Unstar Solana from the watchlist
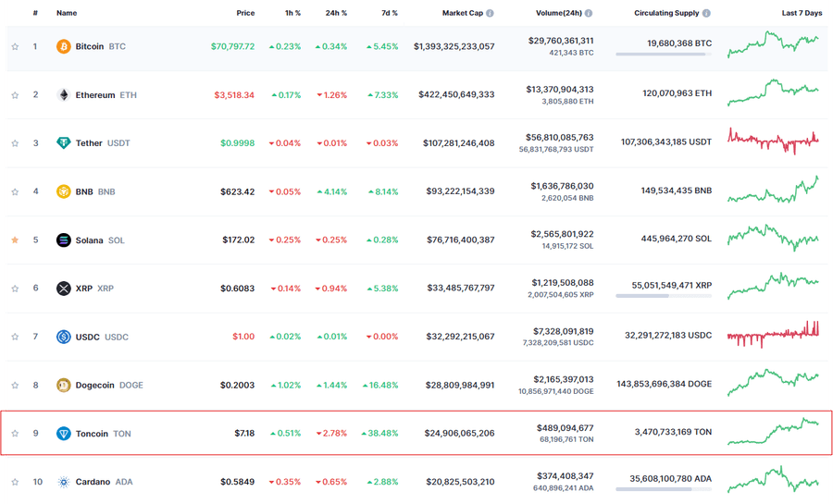Screen dimensions: 833x504 tap(15, 240)
